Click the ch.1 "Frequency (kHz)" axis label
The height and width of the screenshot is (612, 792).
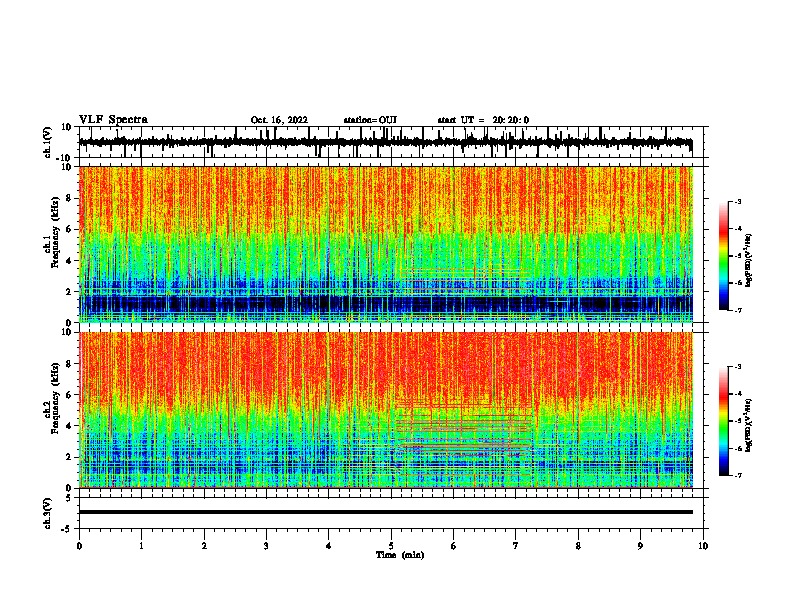pos(56,233)
